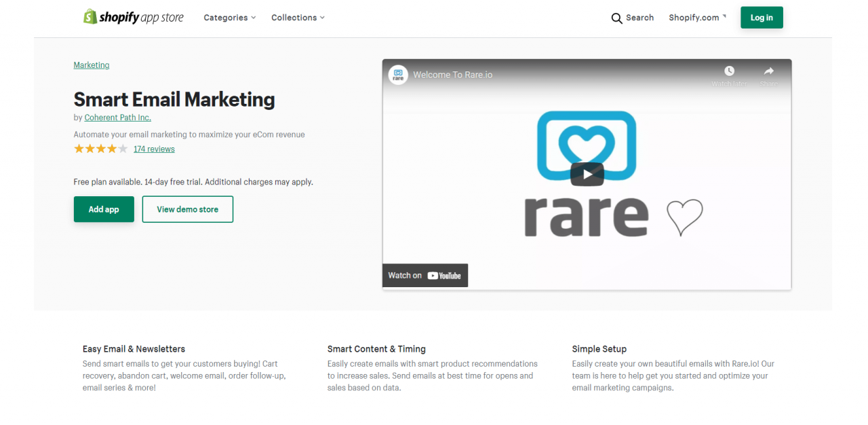The height and width of the screenshot is (425, 868).
Task: Expand the Collections dropdown
Action: tap(298, 18)
